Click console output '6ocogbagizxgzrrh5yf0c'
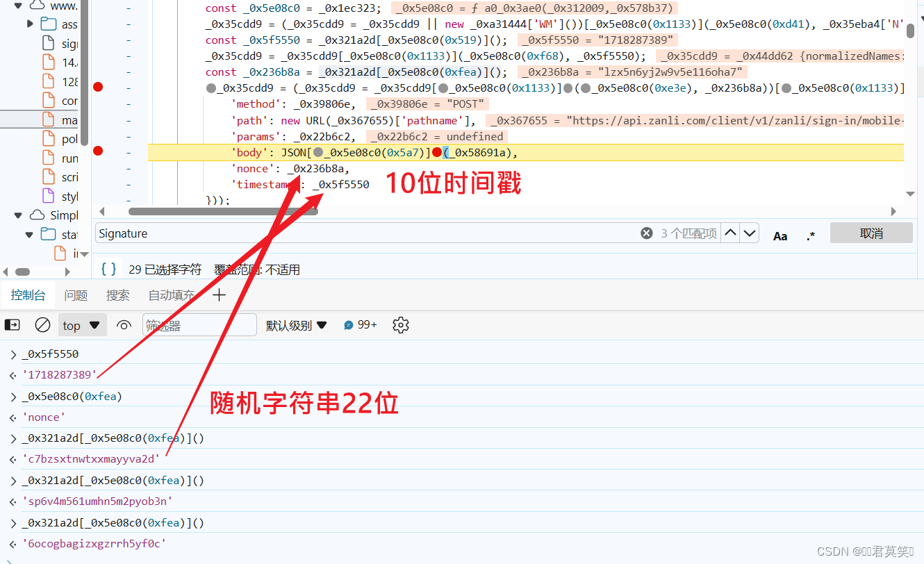 [94, 544]
